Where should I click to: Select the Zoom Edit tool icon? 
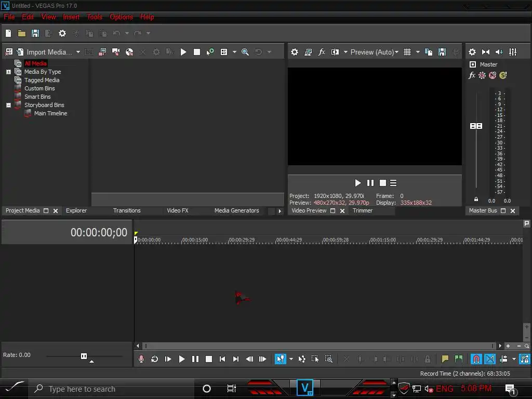[x=329, y=359]
